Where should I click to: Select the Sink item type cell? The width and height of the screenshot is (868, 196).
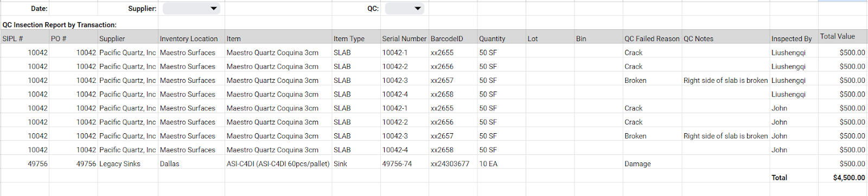coord(356,164)
